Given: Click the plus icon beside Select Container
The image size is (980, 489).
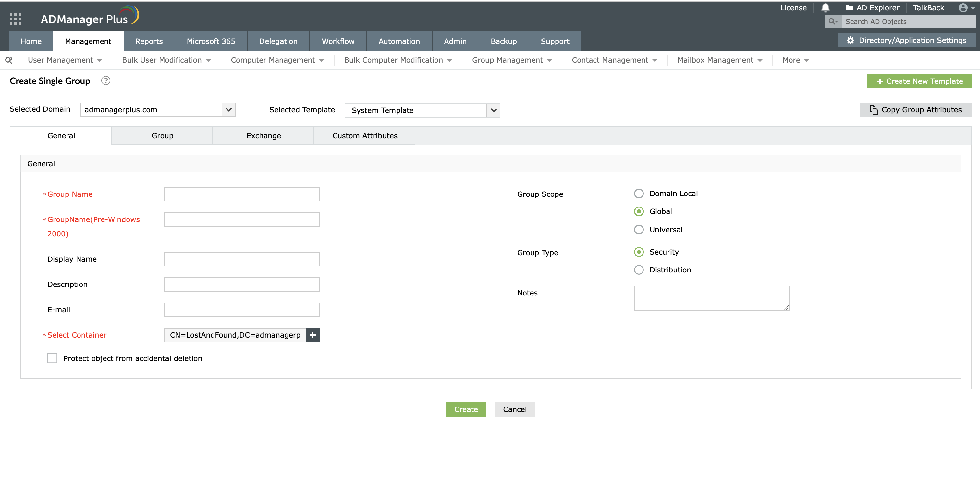Looking at the screenshot, I should [313, 335].
